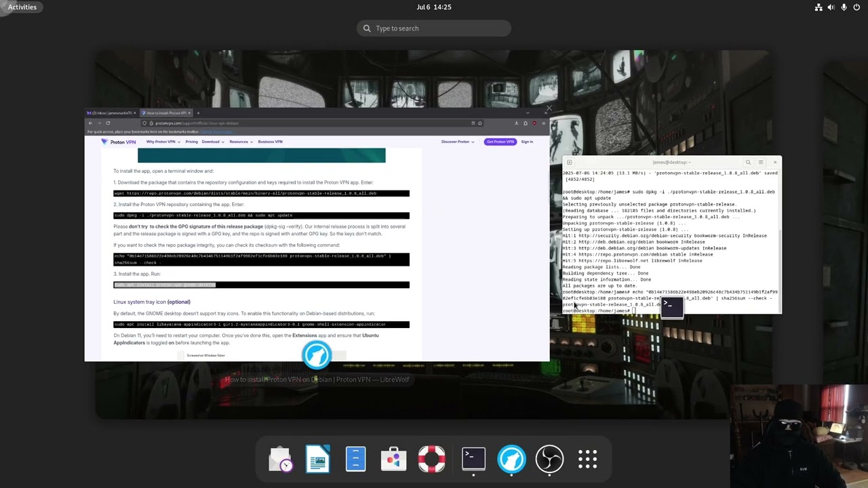Open the Terminal hamburger menu

pos(761,163)
